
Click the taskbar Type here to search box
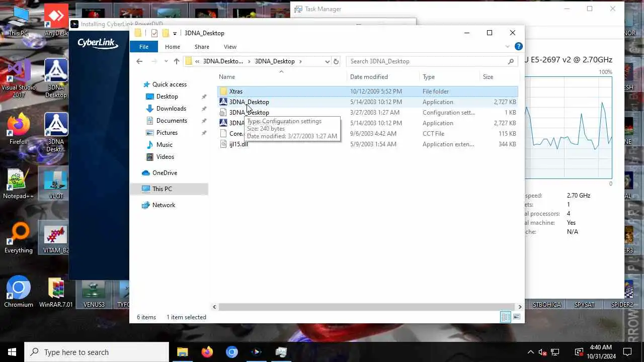(97, 352)
